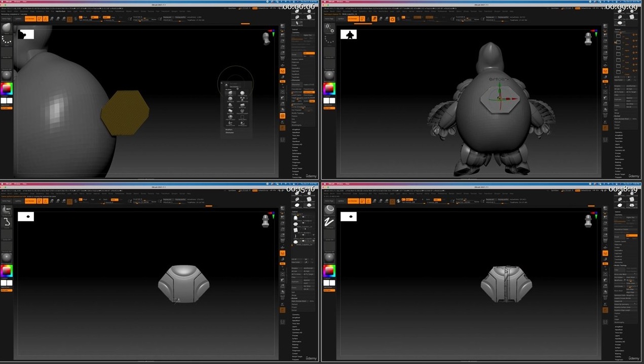Click Extract button in 00:15:16 frame

pos(294,310)
